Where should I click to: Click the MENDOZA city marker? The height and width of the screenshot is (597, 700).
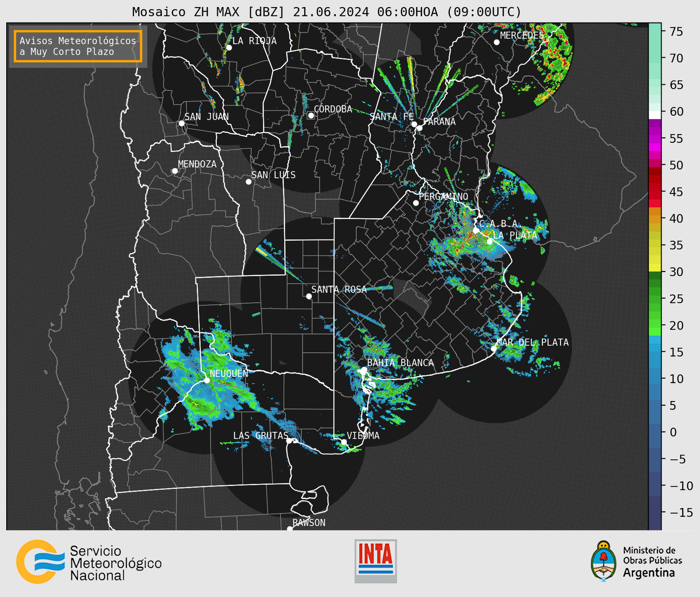pyautogui.click(x=175, y=171)
